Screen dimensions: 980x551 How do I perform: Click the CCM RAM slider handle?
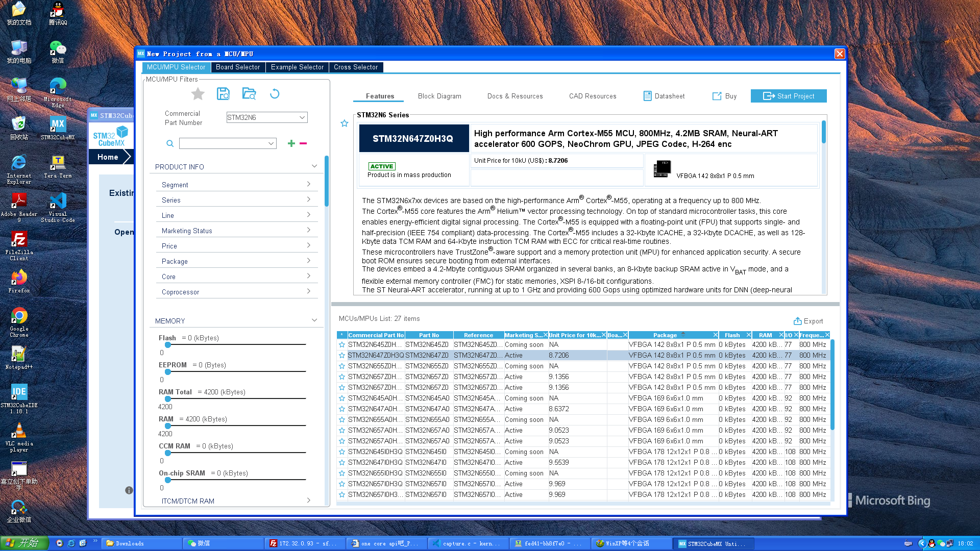(x=167, y=453)
